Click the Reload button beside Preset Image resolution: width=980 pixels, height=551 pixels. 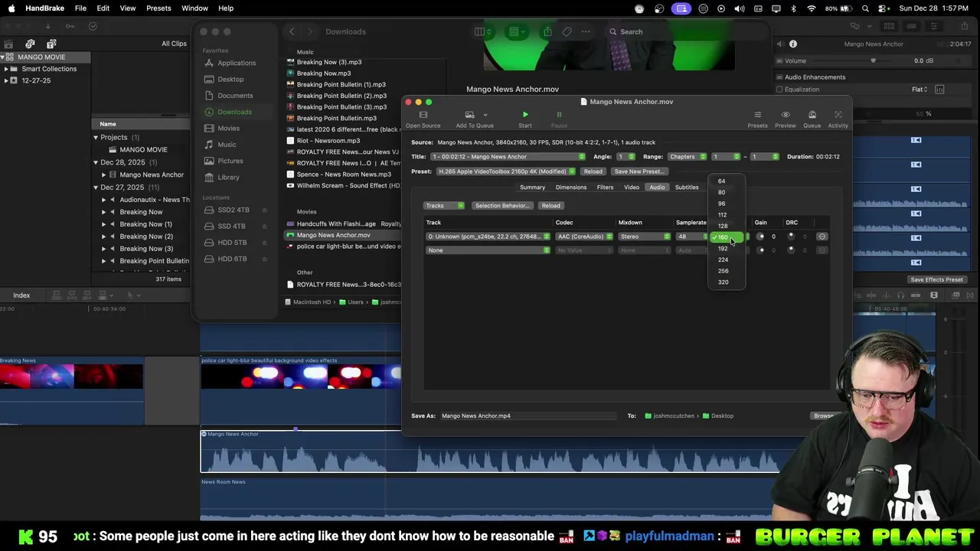pos(593,171)
